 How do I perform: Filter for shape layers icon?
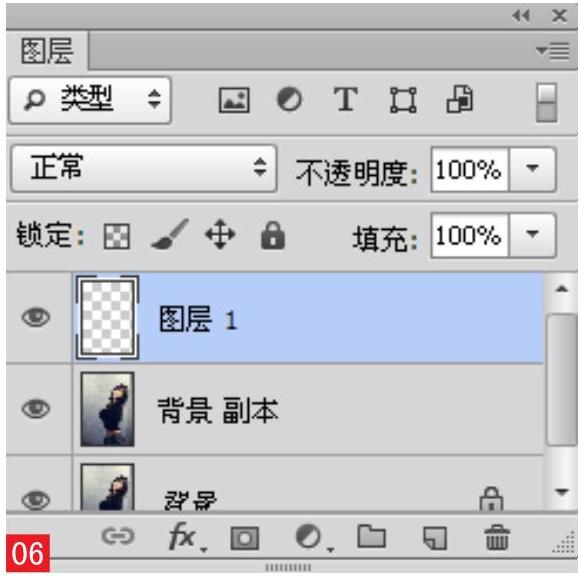click(x=403, y=100)
